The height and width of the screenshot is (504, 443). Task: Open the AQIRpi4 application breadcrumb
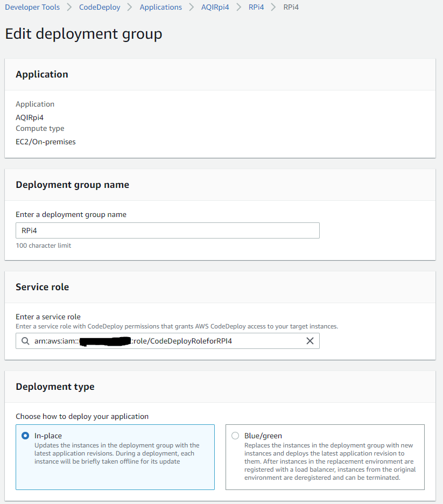(x=215, y=7)
